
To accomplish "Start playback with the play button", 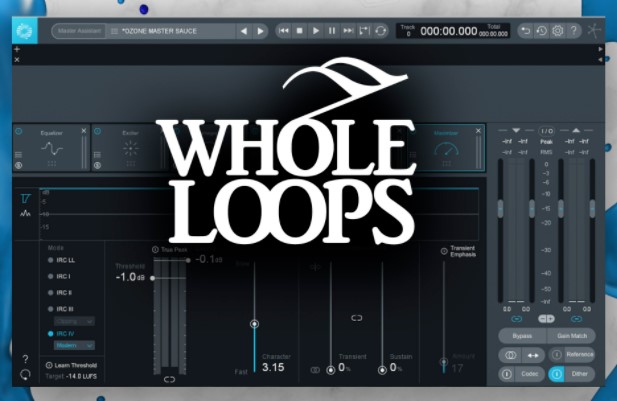I will pos(316,31).
